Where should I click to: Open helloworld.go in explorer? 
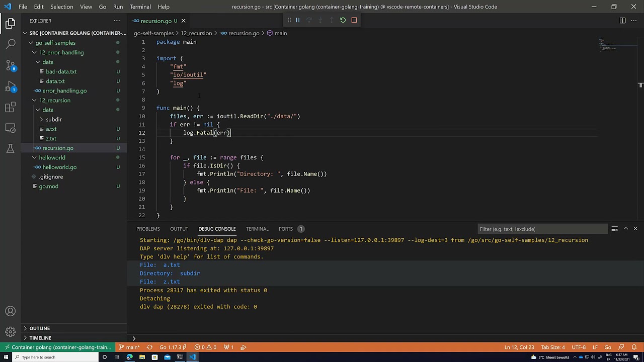(73, 167)
